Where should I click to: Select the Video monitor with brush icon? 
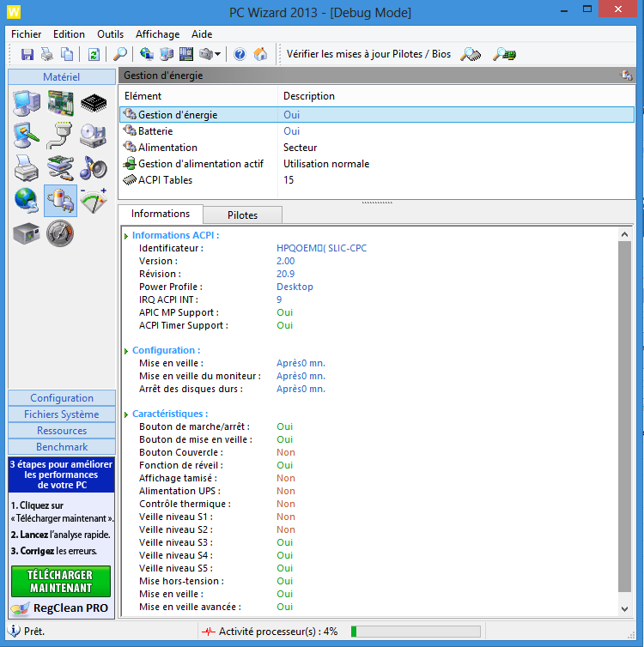click(x=27, y=136)
